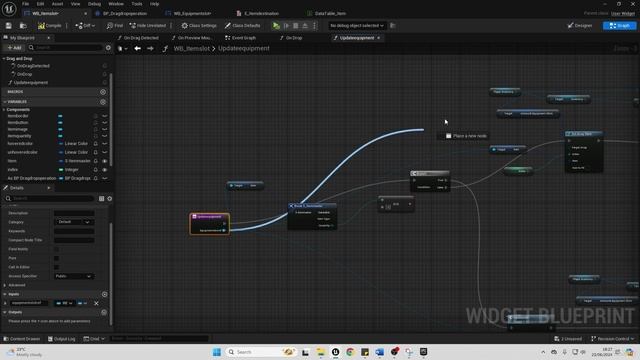Click the Linear Color type pill of hoveredcolor

pyautogui.click(x=73, y=144)
